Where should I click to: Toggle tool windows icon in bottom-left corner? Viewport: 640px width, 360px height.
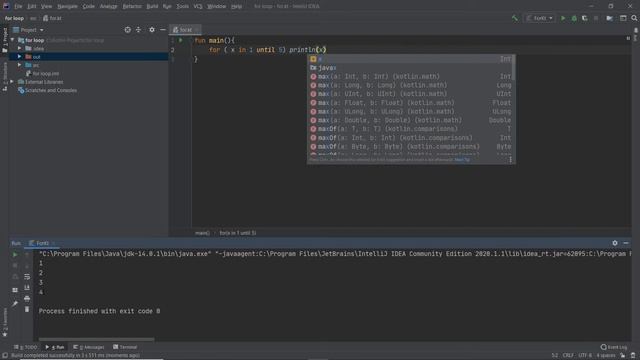(5, 356)
